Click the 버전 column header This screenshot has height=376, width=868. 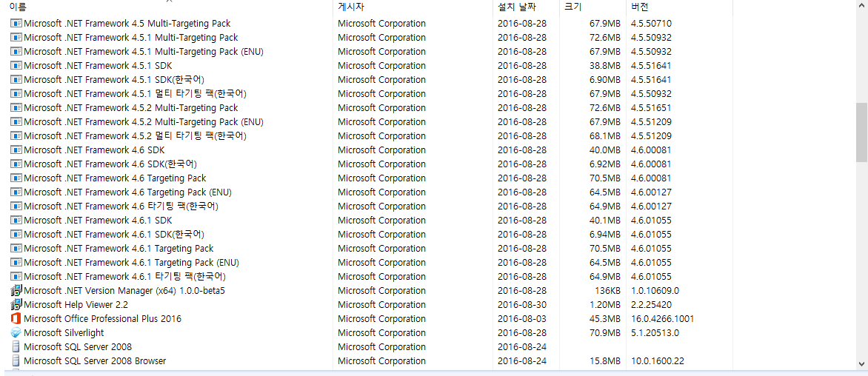point(640,7)
